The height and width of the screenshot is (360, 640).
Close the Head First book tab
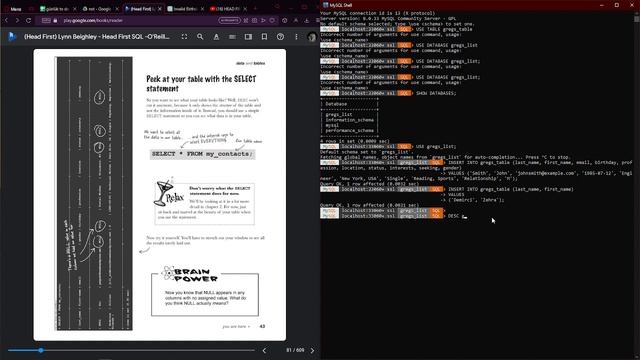pyautogui.click(x=160, y=9)
